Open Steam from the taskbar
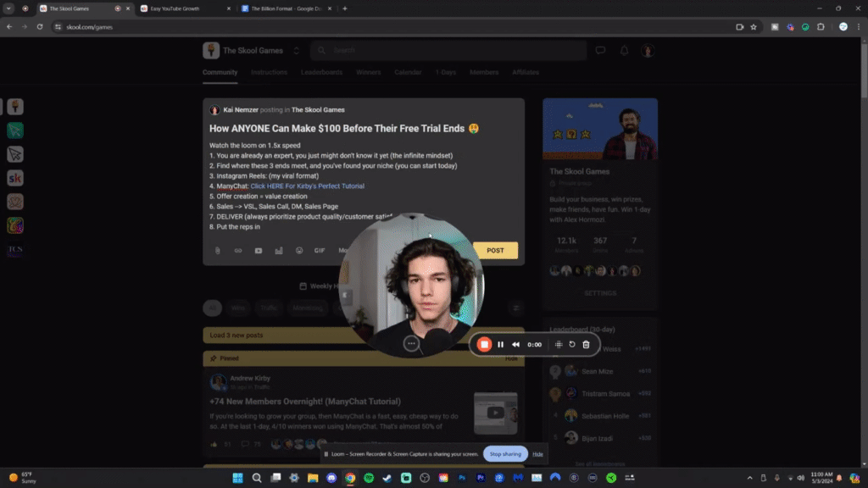This screenshot has width=868, height=488. pyautogui.click(x=387, y=478)
